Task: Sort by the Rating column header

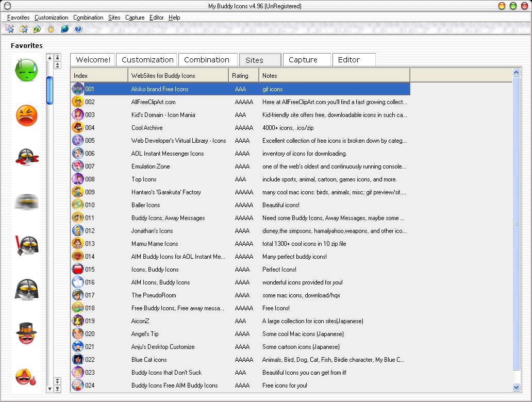Action: pyautogui.click(x=244, y=75)
